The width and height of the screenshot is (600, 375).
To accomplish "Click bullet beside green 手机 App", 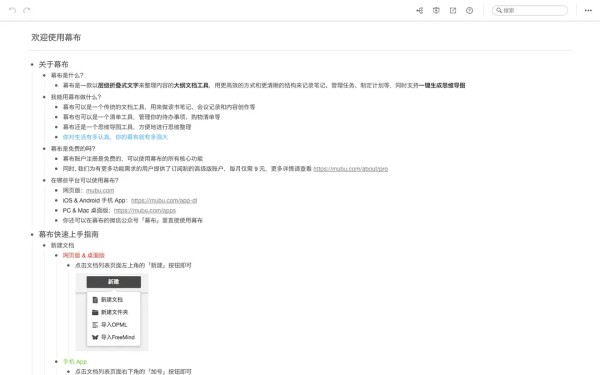I will click(57, 362).
